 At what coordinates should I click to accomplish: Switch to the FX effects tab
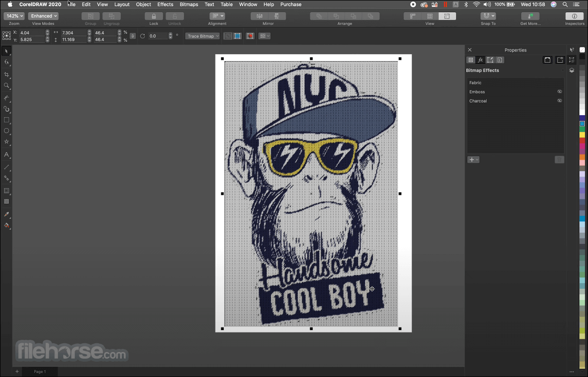click(x=480, y=60)
